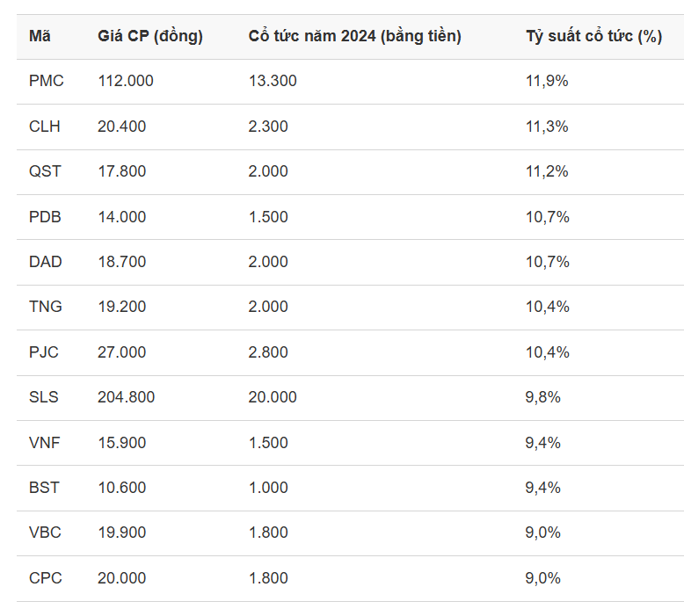Screen dimensions: 684x616
Task: Click the VBC ticker in the table
Action: pyautogui.click(x=45, y=533)
